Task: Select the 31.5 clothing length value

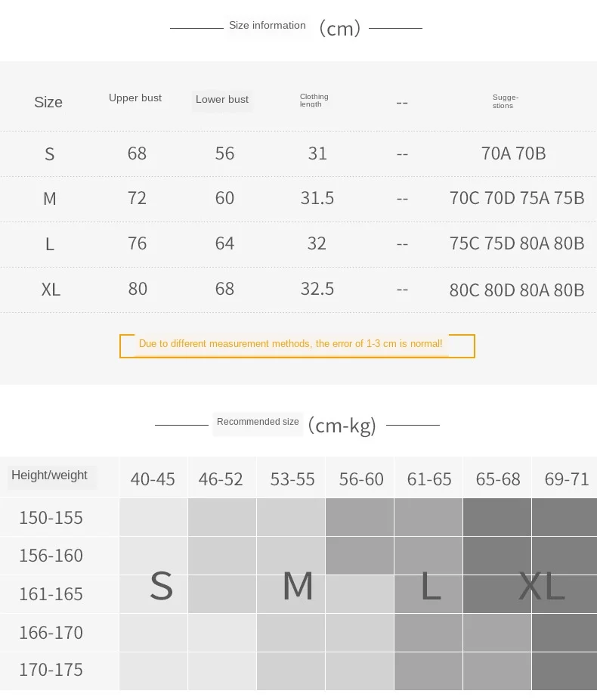Action: pos(317,198)
